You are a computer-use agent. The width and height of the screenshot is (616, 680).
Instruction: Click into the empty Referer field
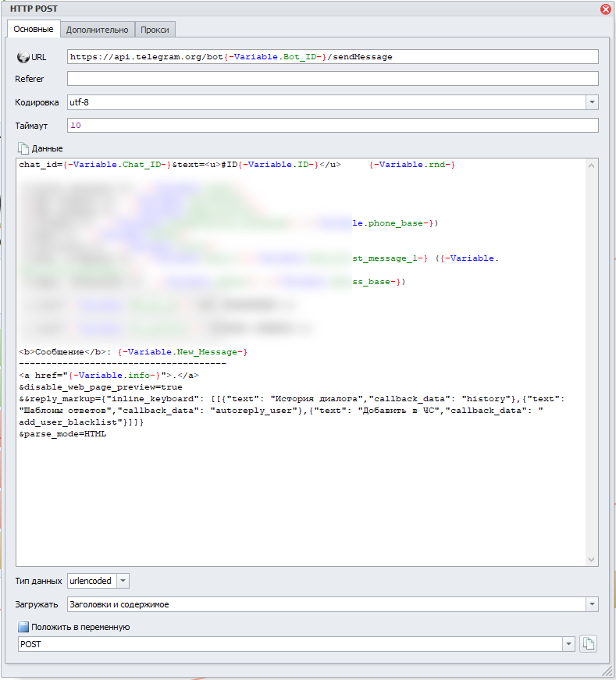pyautogui.click(x=333, y=79)
